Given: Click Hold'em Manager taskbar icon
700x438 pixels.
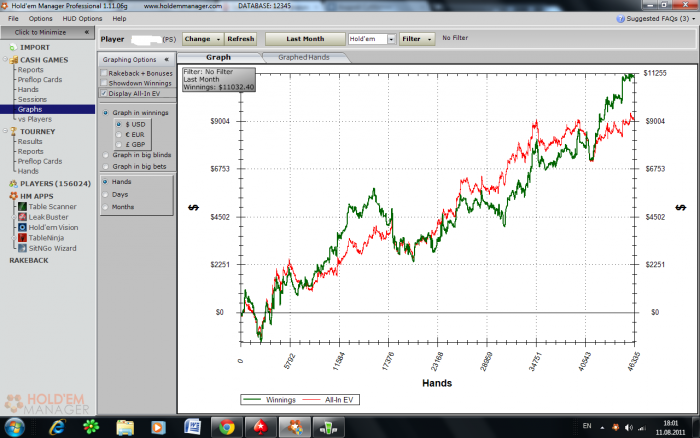Looking at the screenshot, I should point(295,427).
